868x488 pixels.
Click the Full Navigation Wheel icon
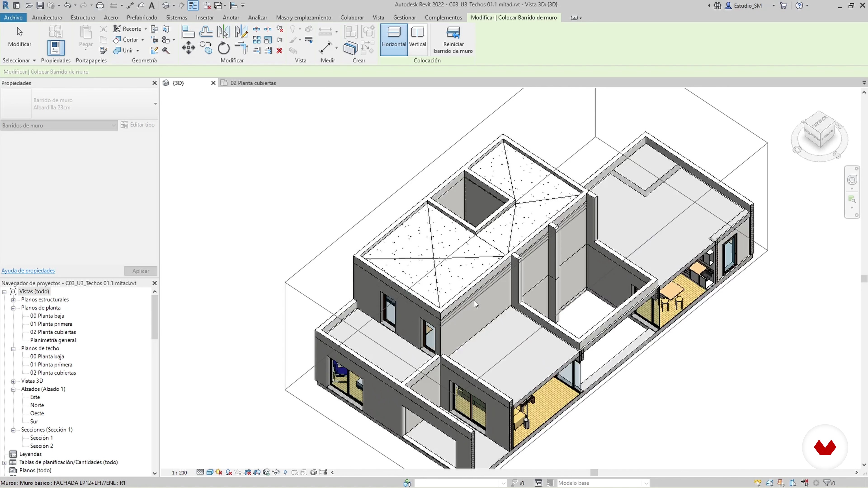(852, 180)
